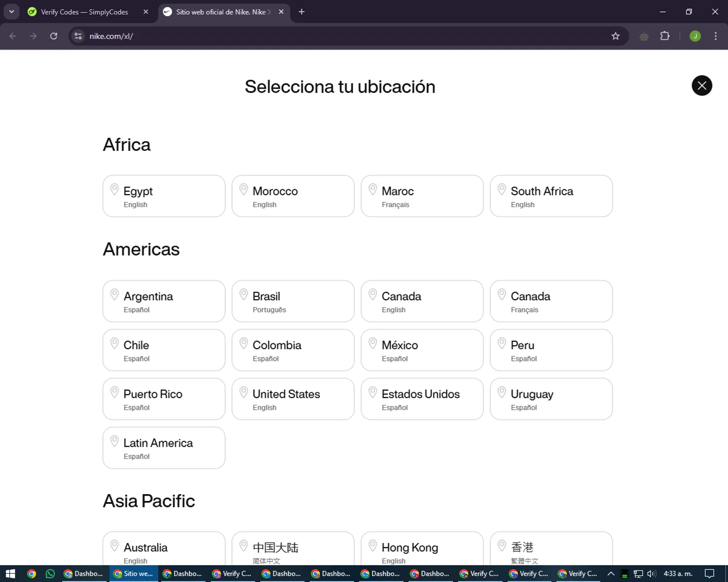Open the pinned Chrome icon in the taskbar
Image resolution: width=728 pixels, height=582 pixels.
32,574
